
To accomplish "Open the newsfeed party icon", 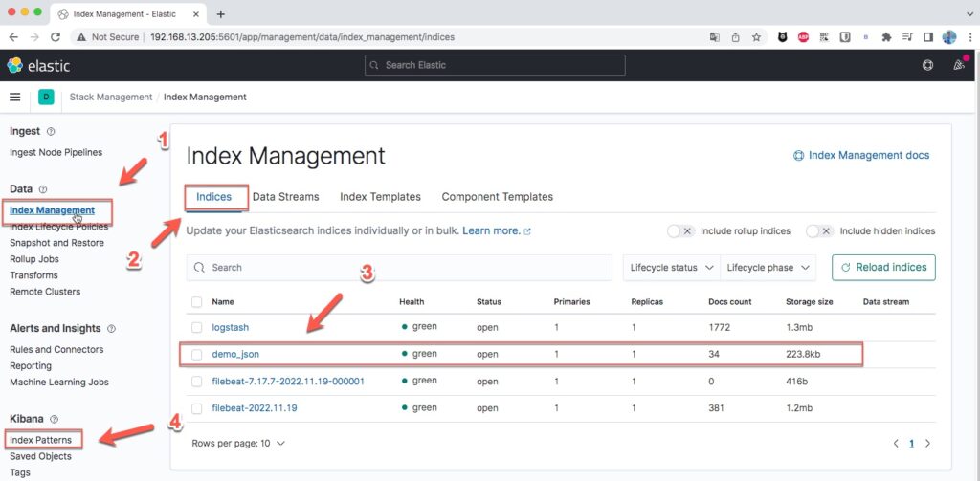I will pyautogui.click(x=959, y=65).
